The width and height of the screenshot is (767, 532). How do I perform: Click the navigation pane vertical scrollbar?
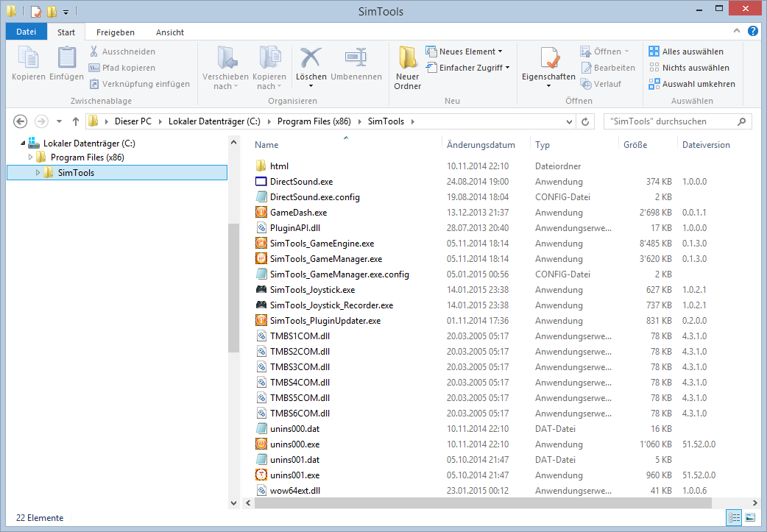click(233, 288)
